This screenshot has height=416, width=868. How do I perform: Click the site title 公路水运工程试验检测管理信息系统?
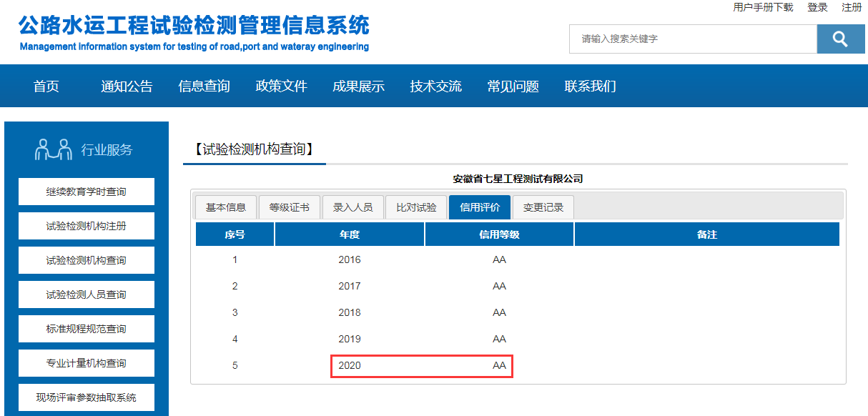click(194, 26)
